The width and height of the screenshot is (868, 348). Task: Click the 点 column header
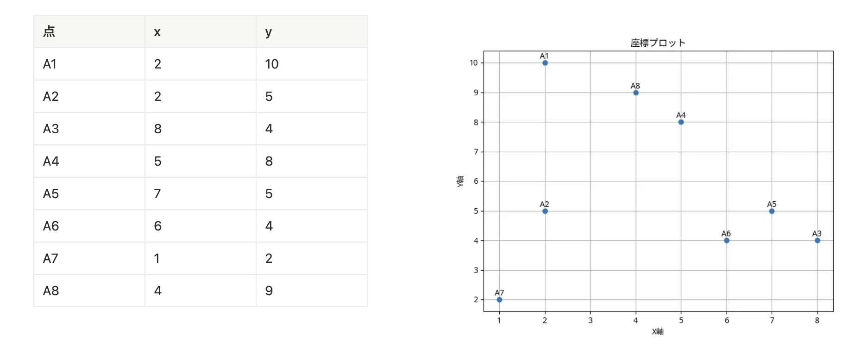(x=49, y=32)
